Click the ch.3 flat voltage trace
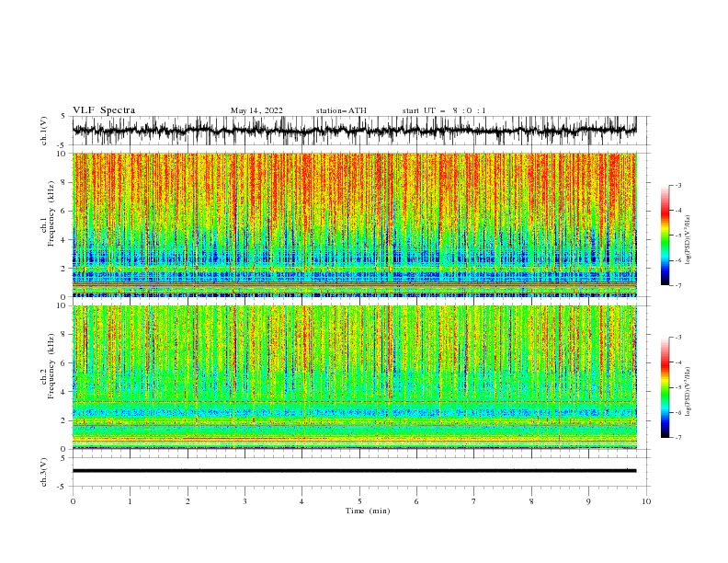Screen dimensions: 728x563 click(354, 471)
